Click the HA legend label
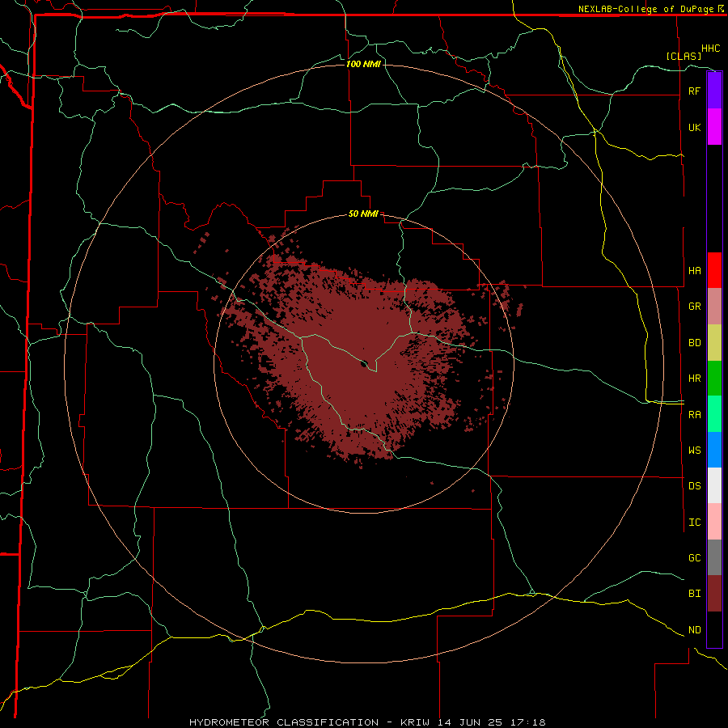728x728 pixels. [694, 270]
